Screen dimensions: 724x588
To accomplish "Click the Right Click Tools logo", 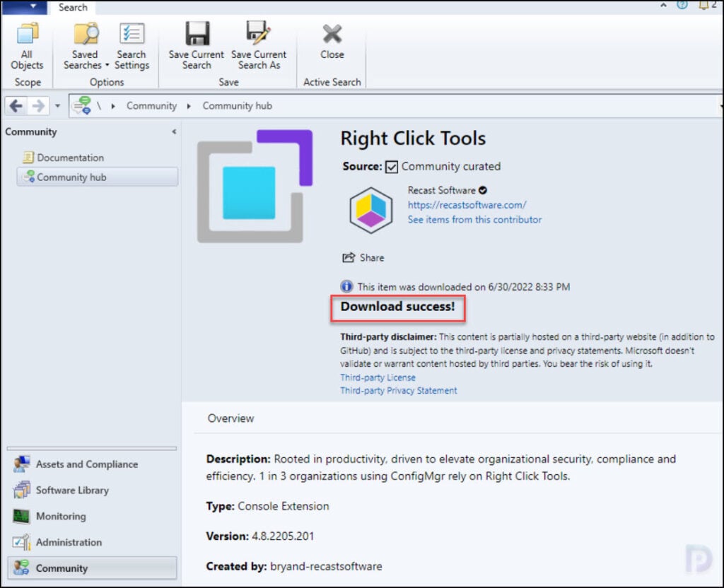I will [255, 187].
